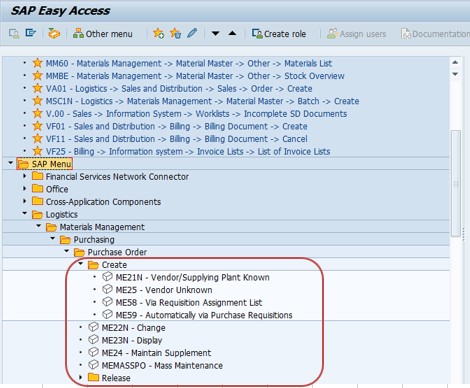Collapse the Create folder
Image resolution: width=470 pixels, height=388 pixels.
pos(81,264)
